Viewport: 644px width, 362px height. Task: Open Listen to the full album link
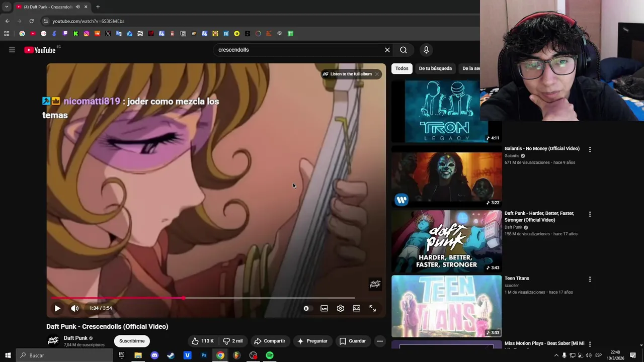point(347,74)
